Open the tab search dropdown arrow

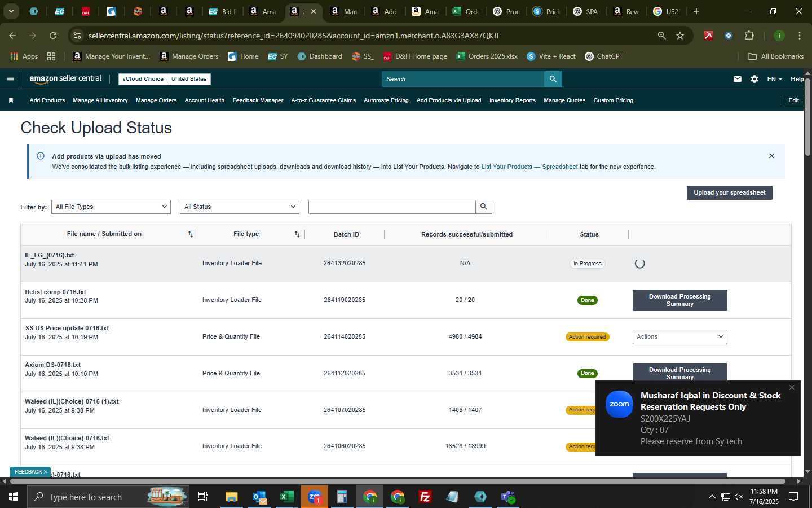pos(11,11)
